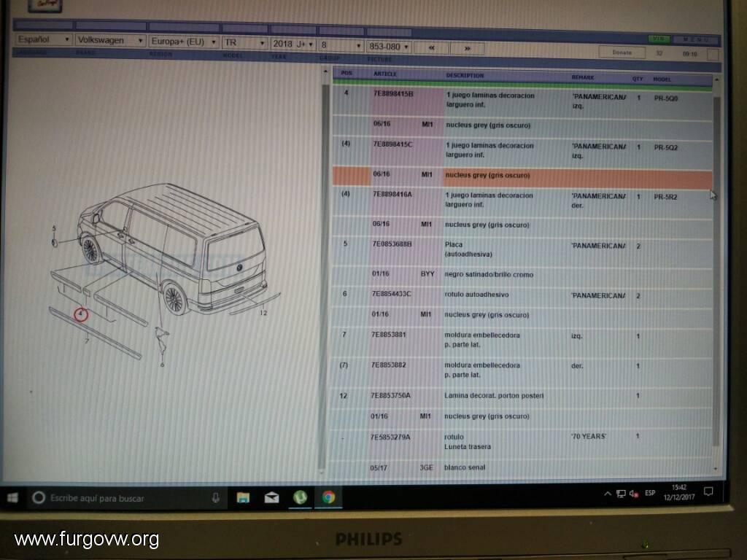Click 'rotulo autoadhesivo' description
The image size is (747, 560).
tap(476, 295)
